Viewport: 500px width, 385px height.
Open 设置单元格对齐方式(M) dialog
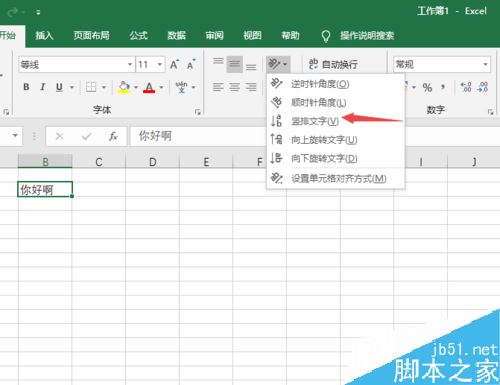336,178
